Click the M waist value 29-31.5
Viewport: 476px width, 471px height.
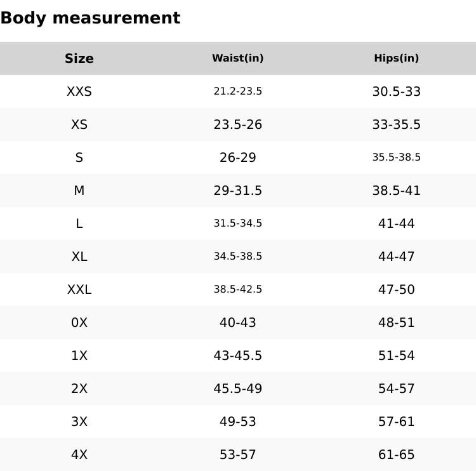[238, 190]
